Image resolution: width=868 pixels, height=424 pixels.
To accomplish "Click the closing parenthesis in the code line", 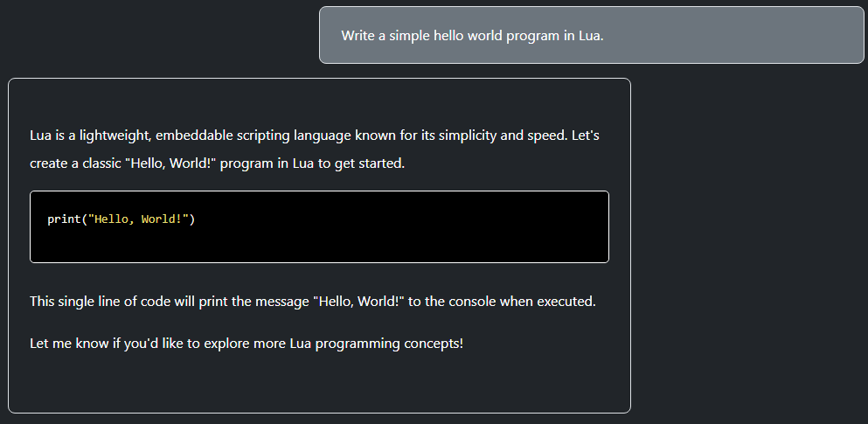I will [x=192, y=219].
